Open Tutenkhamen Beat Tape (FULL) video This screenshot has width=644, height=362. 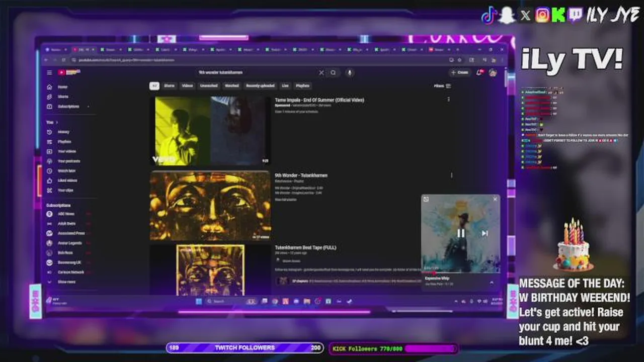click(305, 247)
